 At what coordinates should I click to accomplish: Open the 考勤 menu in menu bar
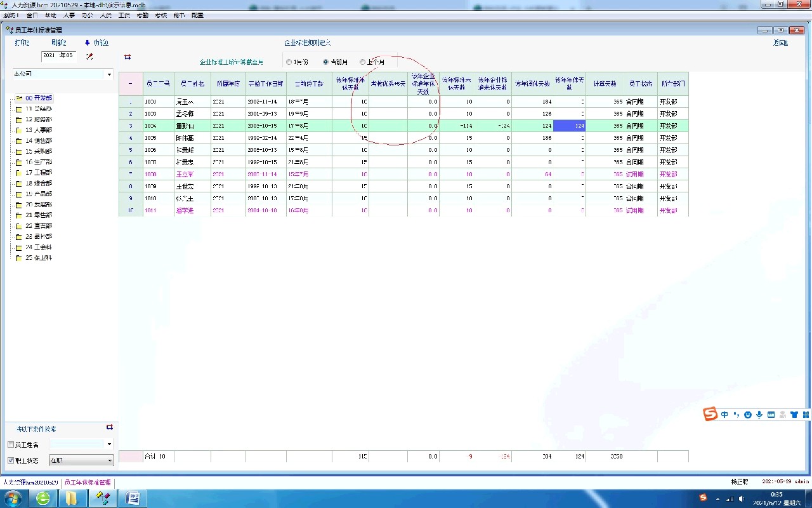point(143,15)
